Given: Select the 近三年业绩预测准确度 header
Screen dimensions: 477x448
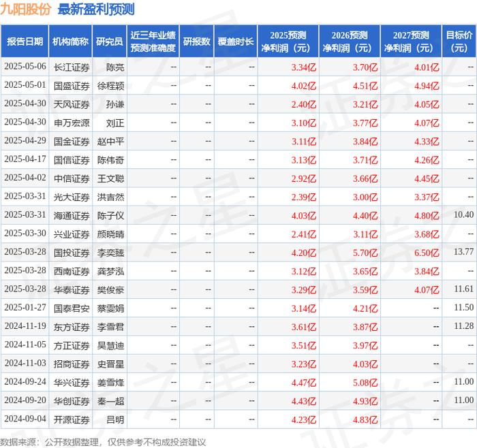Looking at the screenshot, I should 153,42.
